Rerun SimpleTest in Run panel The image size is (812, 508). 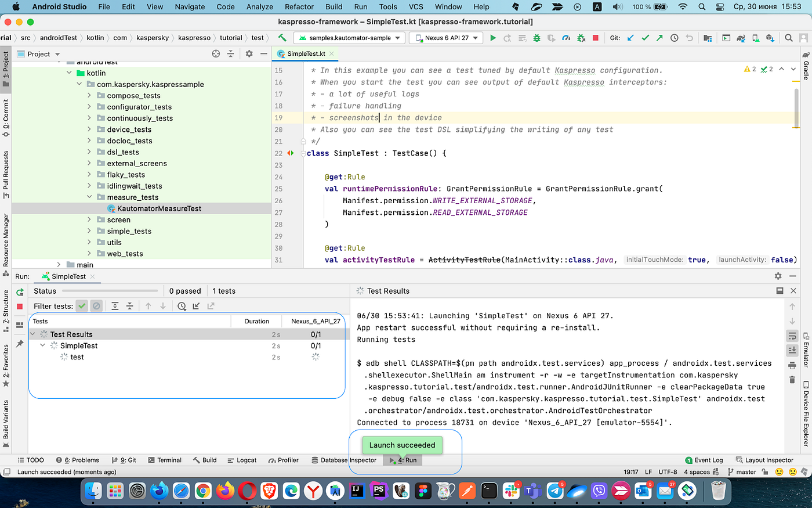pyautogui.click(x=20, y=292)
